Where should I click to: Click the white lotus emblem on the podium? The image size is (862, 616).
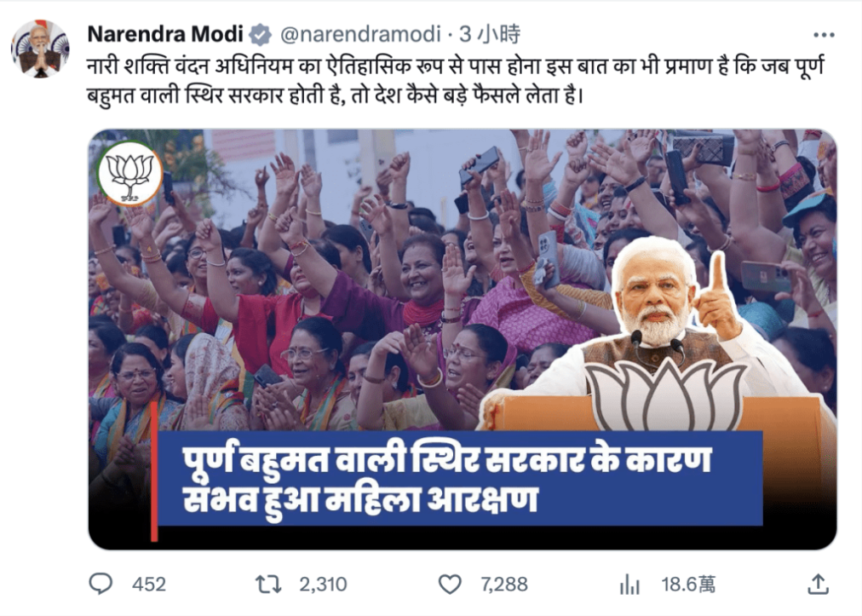pyautogui.click(x=667, y=394)
